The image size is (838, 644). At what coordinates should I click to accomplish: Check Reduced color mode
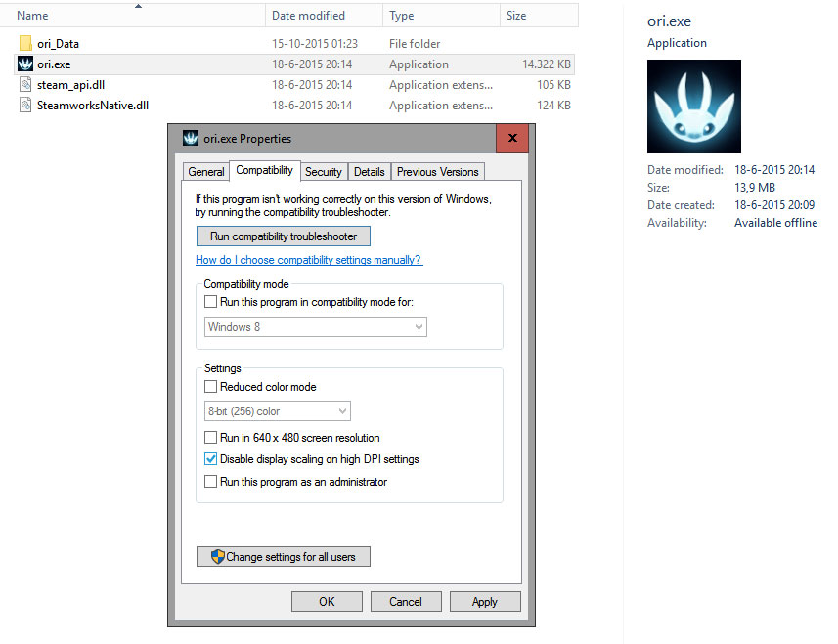210,386
